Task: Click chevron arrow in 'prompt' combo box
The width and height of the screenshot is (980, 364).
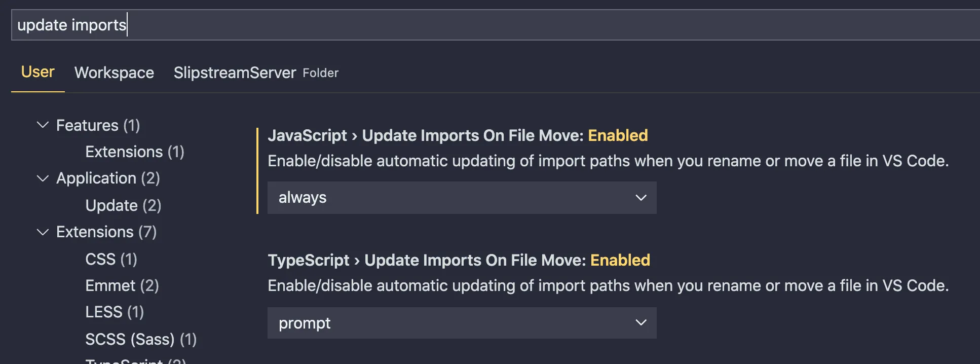Action: [x=640, y=322]
